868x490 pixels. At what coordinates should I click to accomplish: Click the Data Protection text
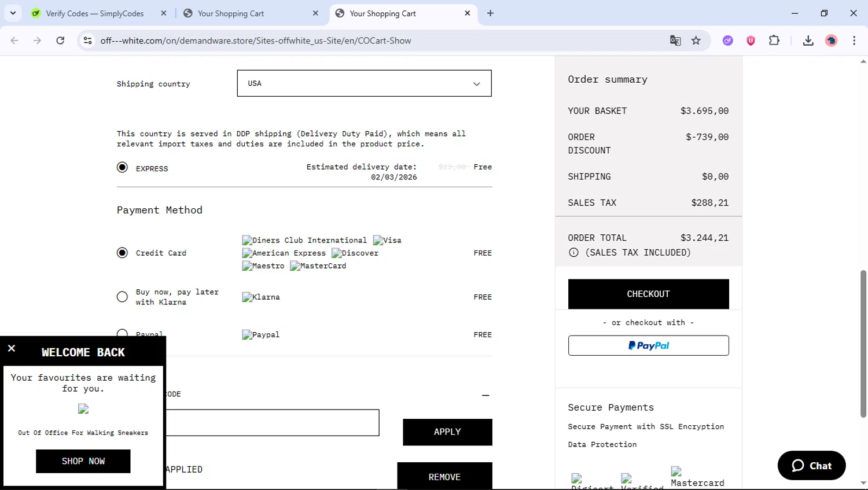[602, 444]
